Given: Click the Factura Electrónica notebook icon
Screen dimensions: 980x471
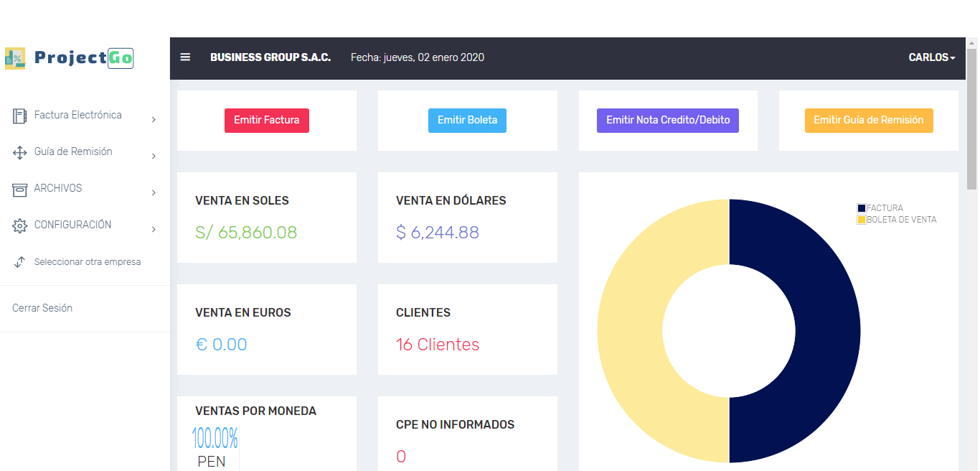Looking at the screenshot, I should coord(20,116).
